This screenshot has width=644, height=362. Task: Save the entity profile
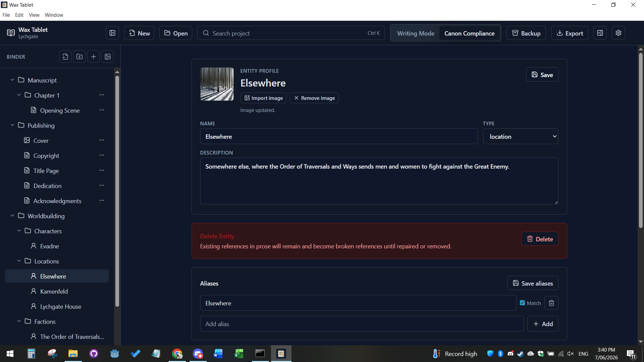542,75
